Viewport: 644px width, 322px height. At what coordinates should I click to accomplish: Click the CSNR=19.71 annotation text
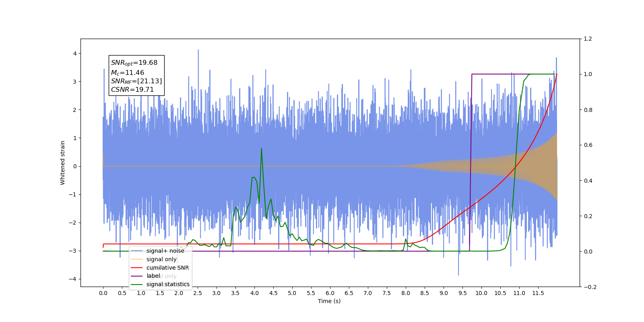(x=132, y=90)
